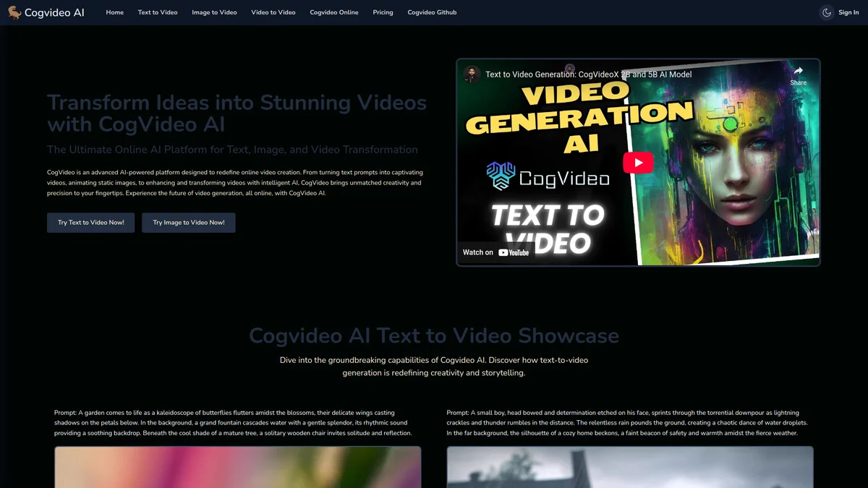Screen dimensions: 868x488
Task: Play the YouTube video with red button
Action: [638, 162]
